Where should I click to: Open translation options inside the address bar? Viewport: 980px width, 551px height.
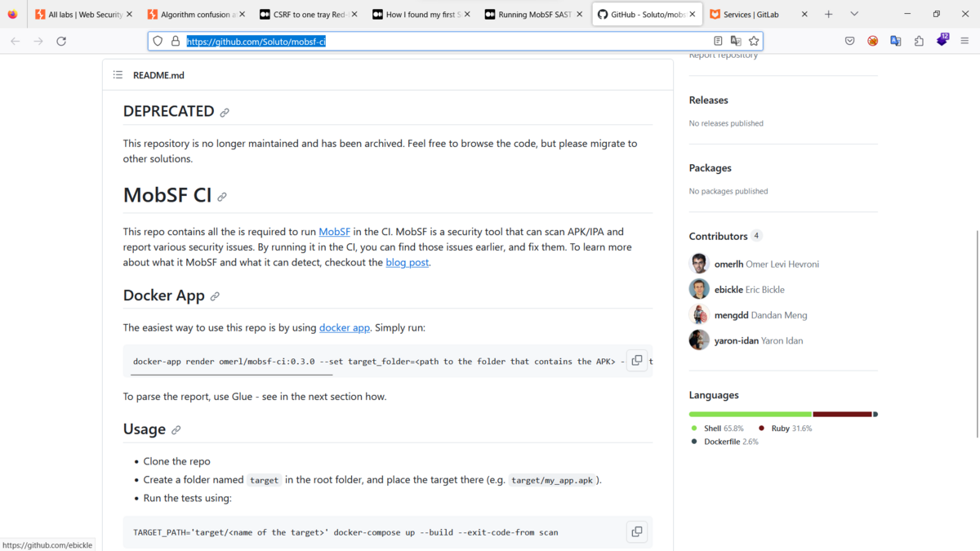tap(736, 40)
